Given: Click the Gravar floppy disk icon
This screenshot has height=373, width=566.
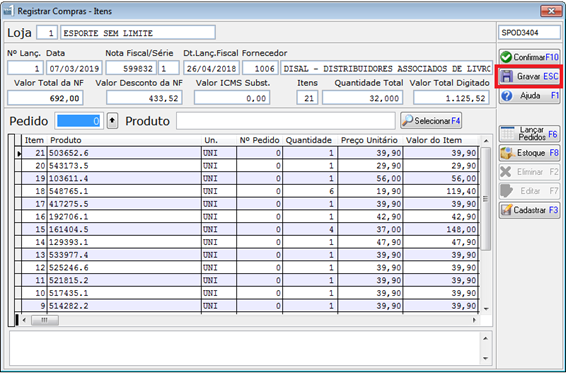Looking at the screenshot, I should (507, 77).
